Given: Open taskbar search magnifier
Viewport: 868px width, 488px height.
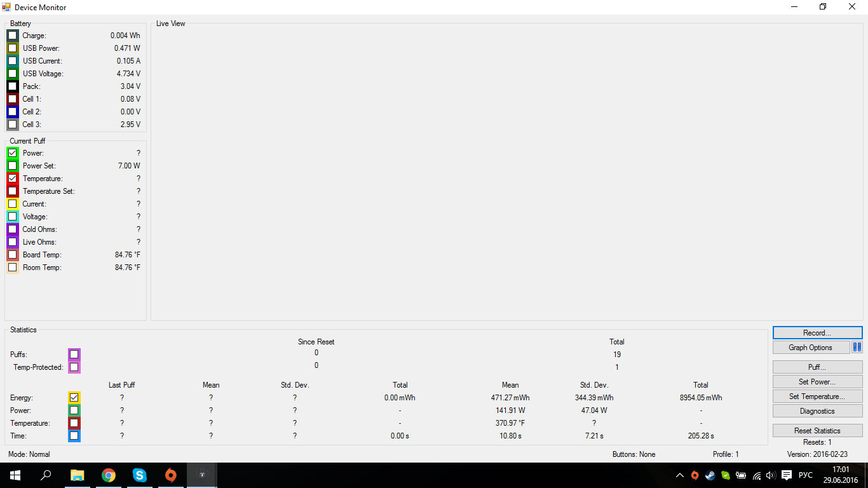Looking at the screenshot, I should (46, 475).
